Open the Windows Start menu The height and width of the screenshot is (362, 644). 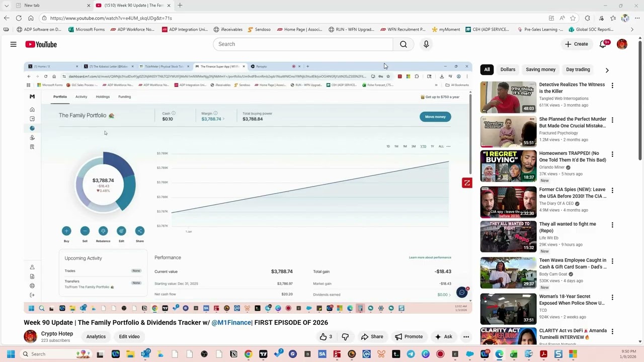click(11, 354)
